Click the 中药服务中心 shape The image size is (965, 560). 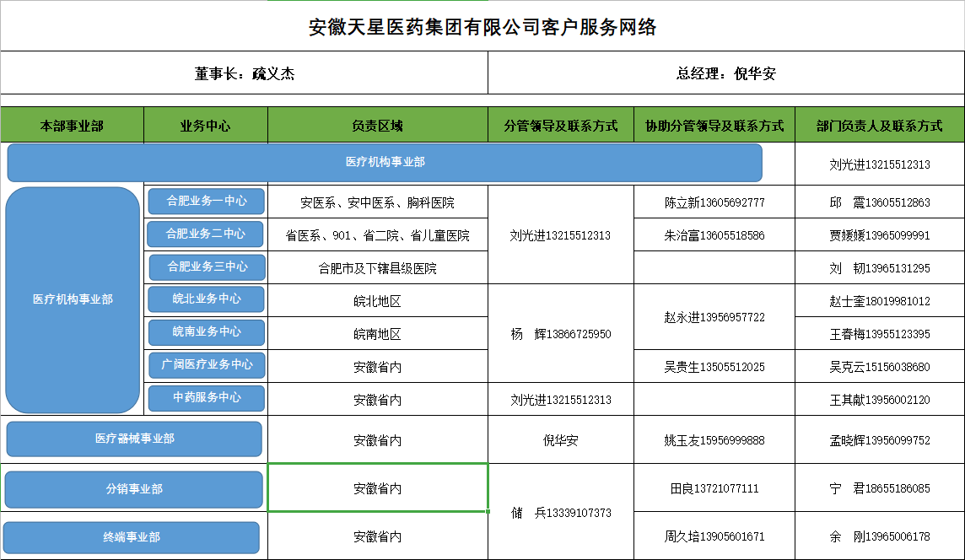click(206, 397)
